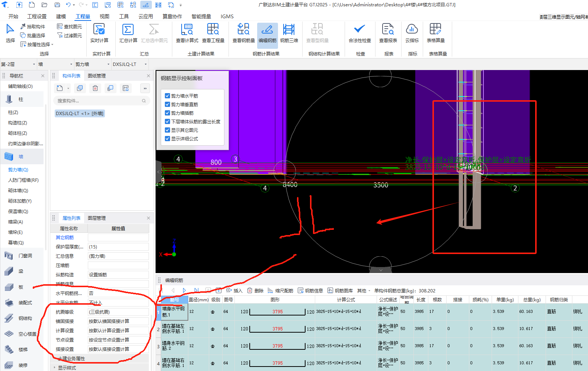The image size is (588, 371).
Task: Click the Open folder icon in quick access bar
Action: [x=44, y=5]
